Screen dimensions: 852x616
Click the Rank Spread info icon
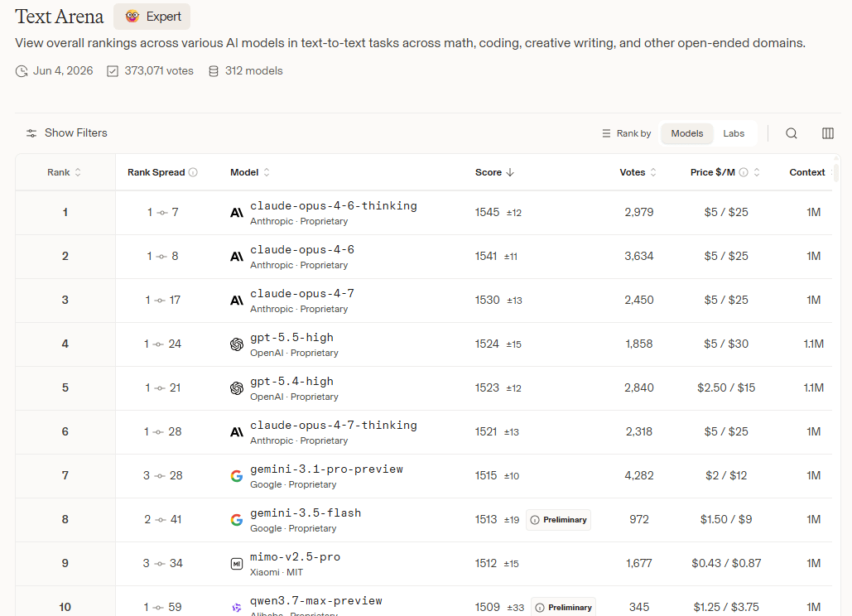[x=193, y=172]
